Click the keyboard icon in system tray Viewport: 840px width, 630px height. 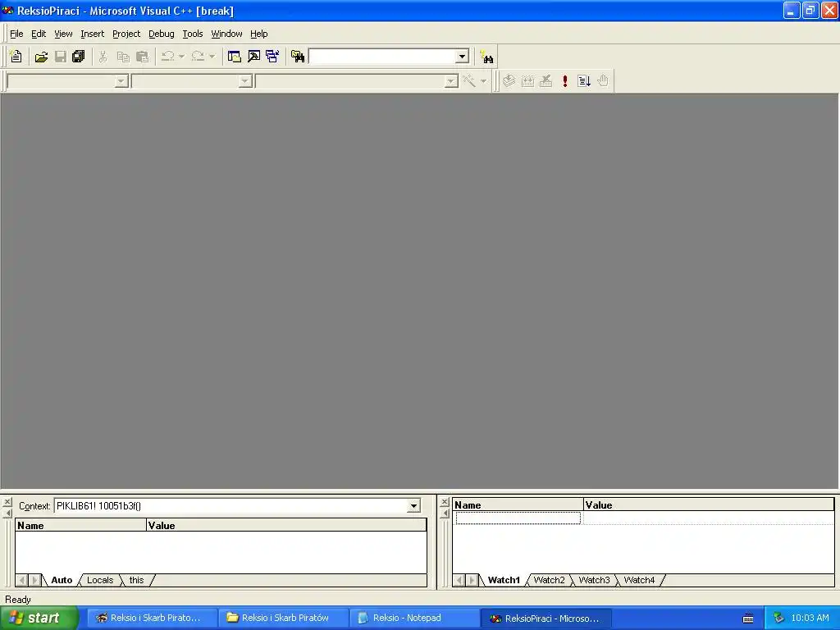click(x=748, y=619)
